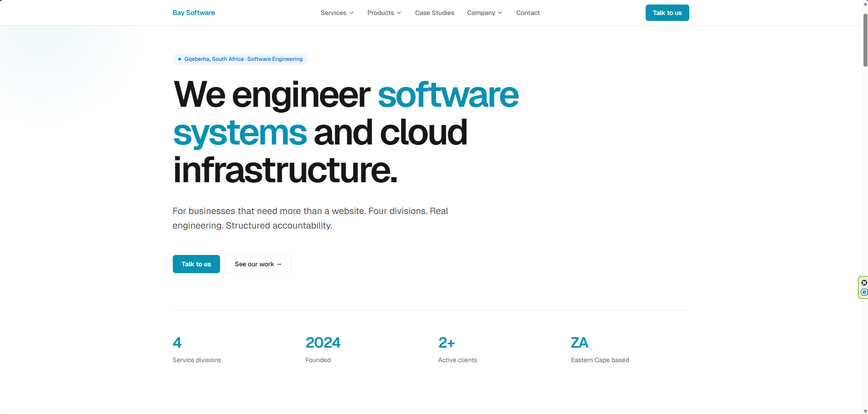Click the hero Talk to us button
The height and width of the screenshot is (414, 868).
click(196, 264)
